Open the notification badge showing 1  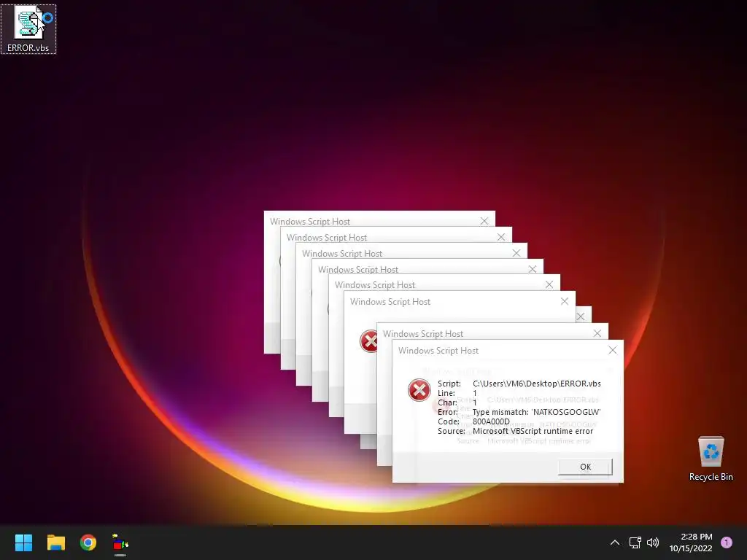click(x=727, y=542)
